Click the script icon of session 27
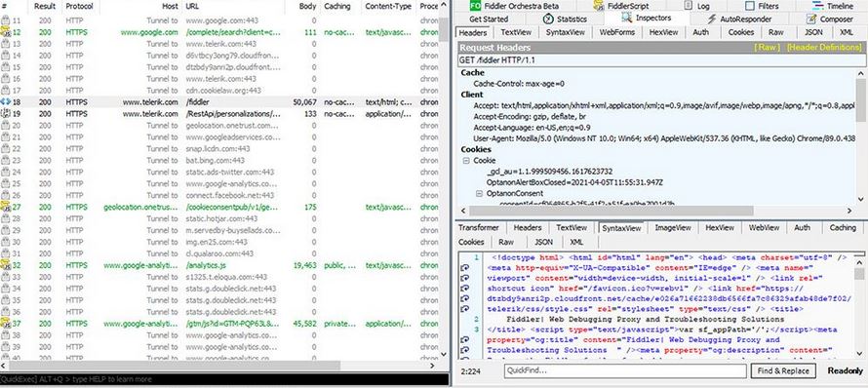Screen dimensions: 868x388 tap(6, 207)
